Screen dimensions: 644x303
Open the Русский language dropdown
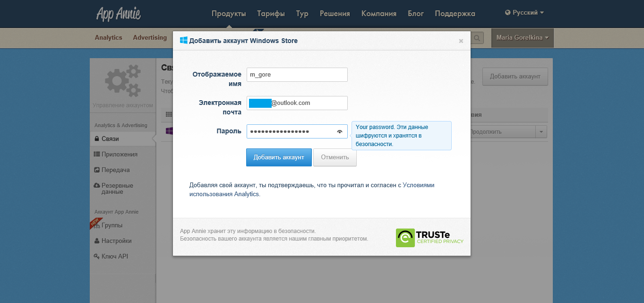tap(524, 13)
